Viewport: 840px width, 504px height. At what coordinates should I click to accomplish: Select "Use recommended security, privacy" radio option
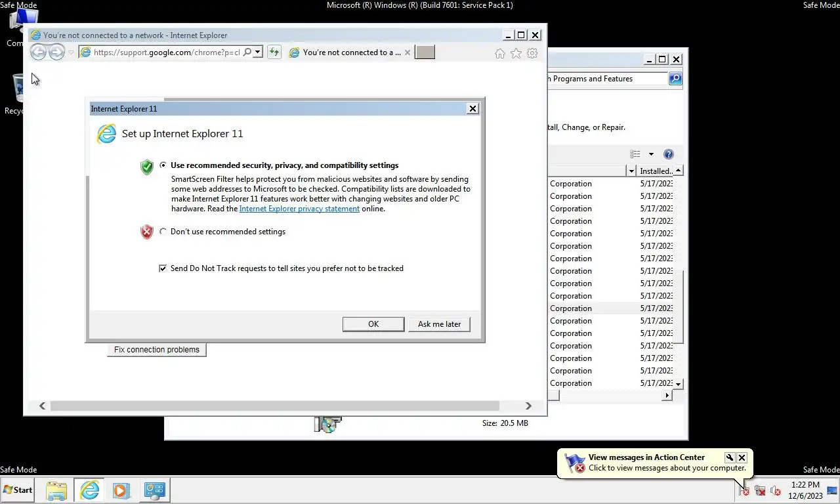click(x=163, y=165)
